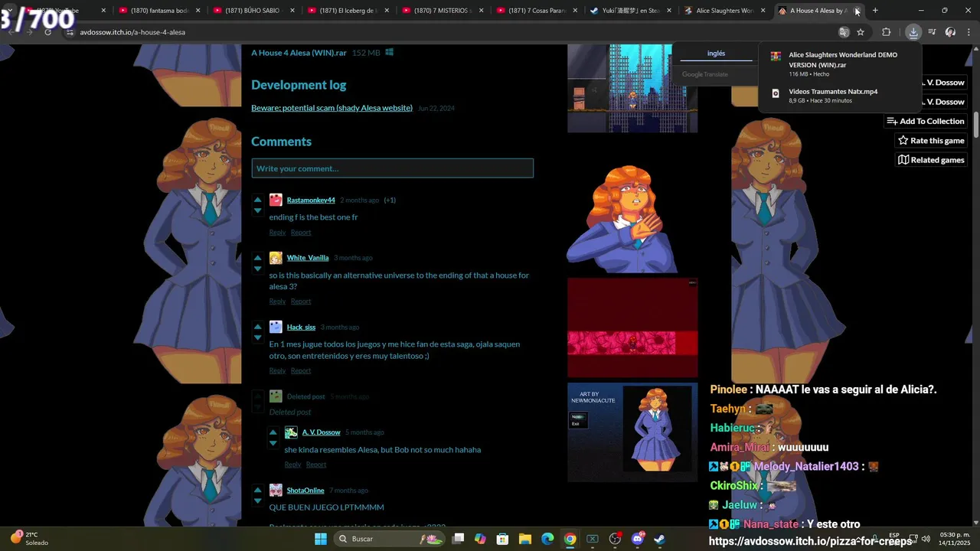Open Microsoft Store from the taskbar

click(503, 539)
